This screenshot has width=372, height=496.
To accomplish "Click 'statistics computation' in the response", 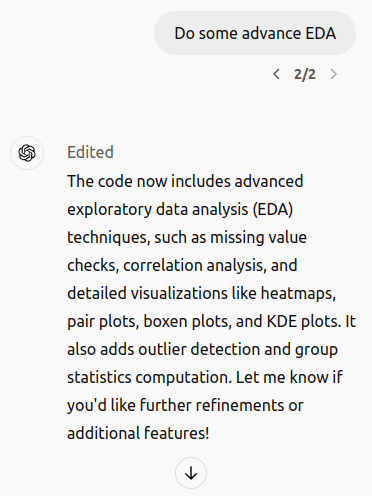I will tap(149, 377).
